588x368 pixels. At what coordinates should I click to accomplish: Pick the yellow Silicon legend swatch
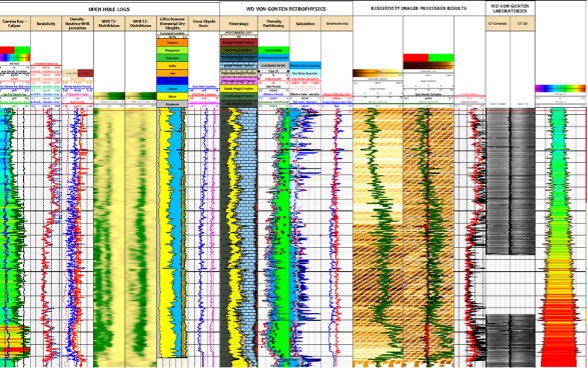pyautogui.click(x=172, y=96)
